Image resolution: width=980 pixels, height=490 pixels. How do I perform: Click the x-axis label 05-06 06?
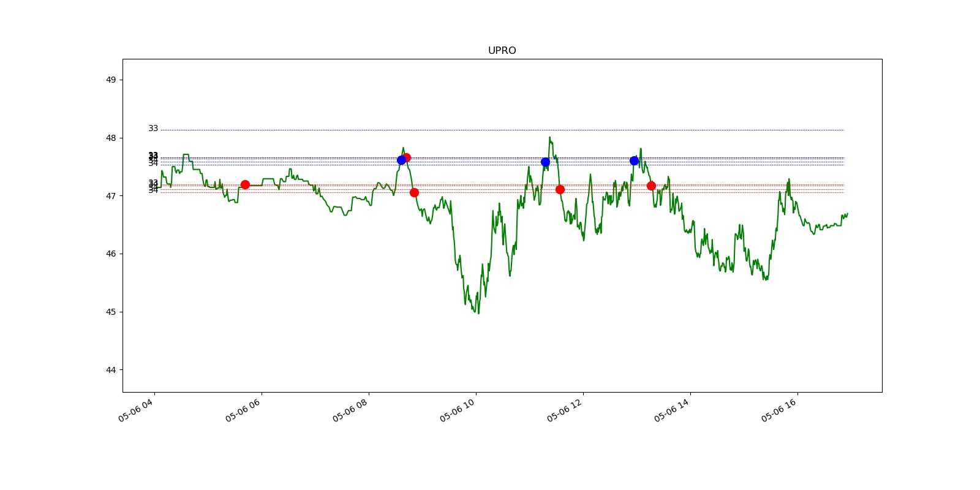(x=243, y=410)
